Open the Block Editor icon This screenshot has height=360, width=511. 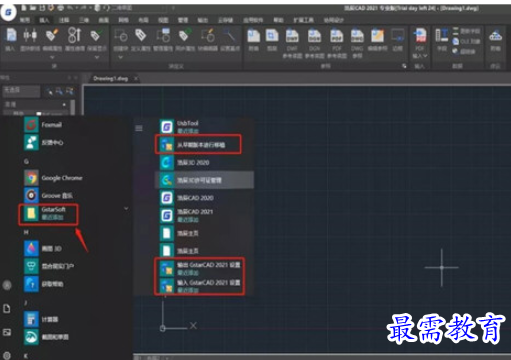click(x=207, y=35)
